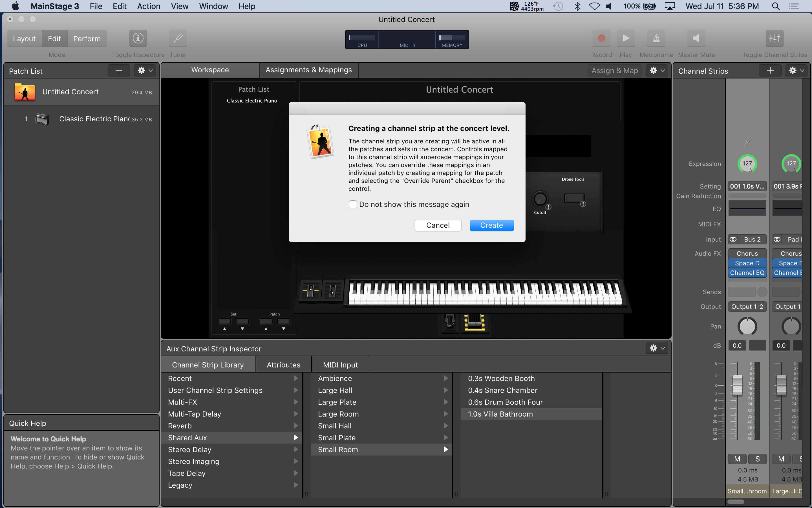This screenshot has width=812, height=508.
Task: Select the 1.0s Villa Bathroom setting
Action: pyautogui.click(x=531, y=414)
